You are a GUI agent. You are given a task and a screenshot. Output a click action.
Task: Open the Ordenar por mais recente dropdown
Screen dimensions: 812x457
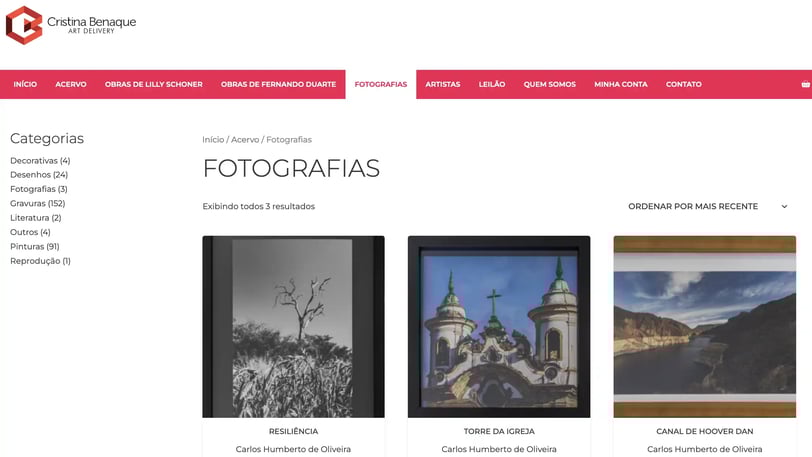(x=707, y=206)
